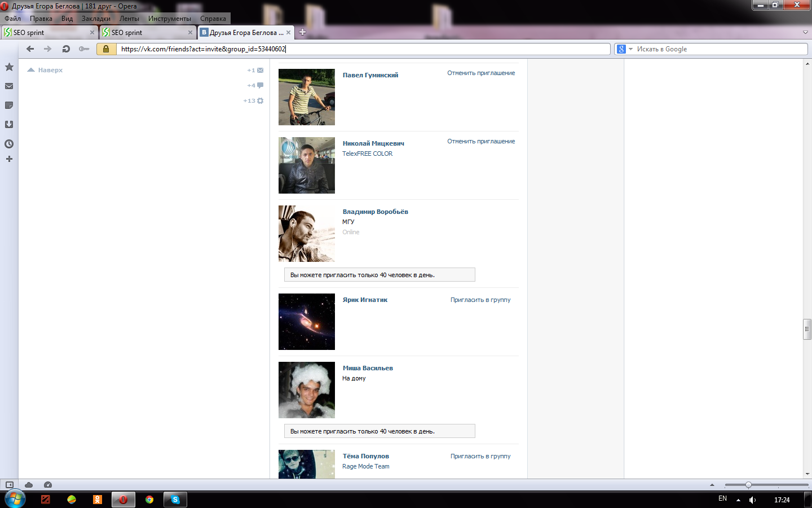The width and height of the screenshot is (812, 508).
Task: Close the first SEO sprint tab
Action: pyautogui.click(x=92, y=33)
